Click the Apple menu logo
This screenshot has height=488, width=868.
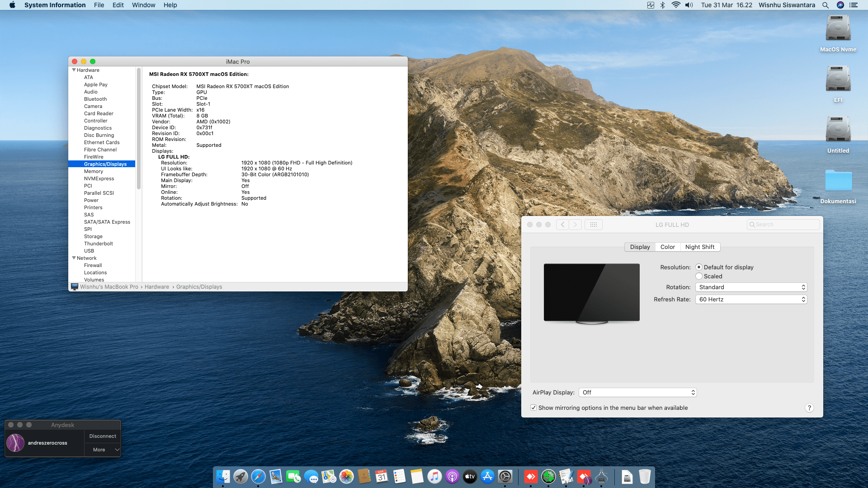tap(12, 5)
